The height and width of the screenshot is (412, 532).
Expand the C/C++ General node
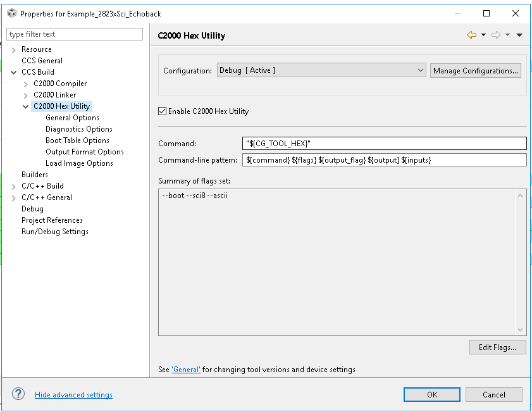[13, 198]
